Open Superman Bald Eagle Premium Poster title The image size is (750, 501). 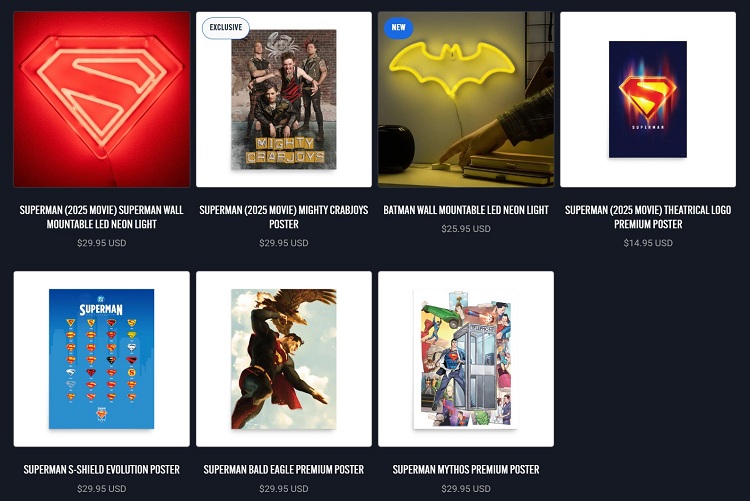(x=284, y=469)
